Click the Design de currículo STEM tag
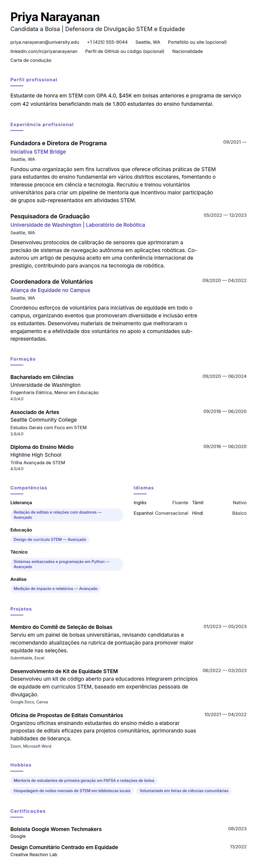This screenshot has height=868, width=257. (x=50, y=540)
